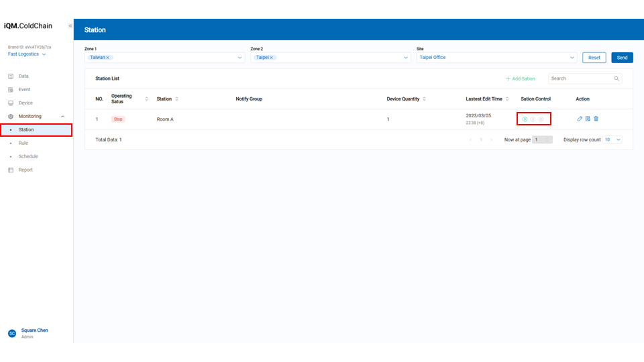644x362 pixels.
Task: Delete Room A with the trash icon
Action: [x=596, y=119]
